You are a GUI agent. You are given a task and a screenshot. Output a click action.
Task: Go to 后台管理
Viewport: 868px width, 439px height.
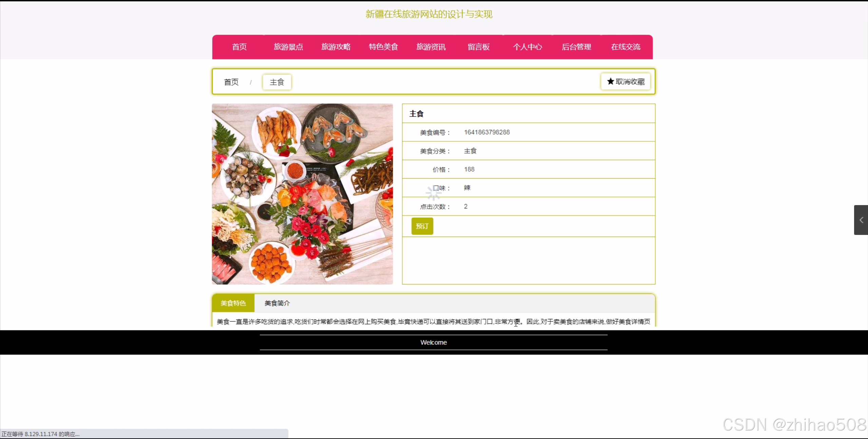[x=576, y=47]
